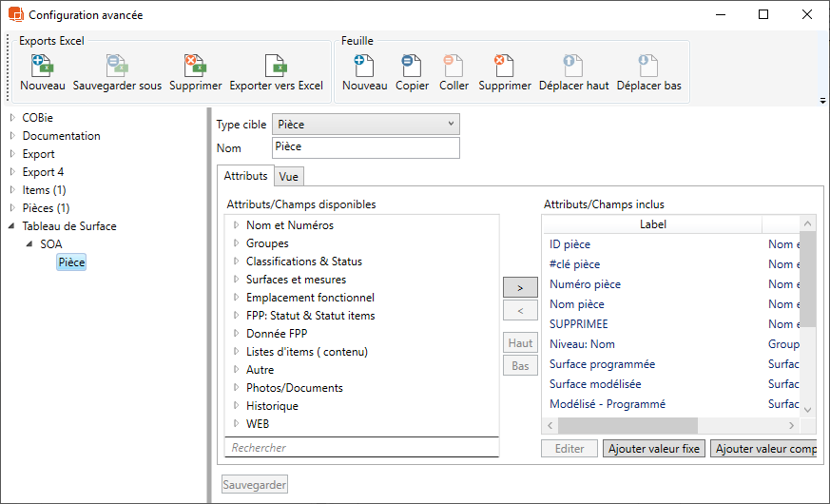Image resolution: width=830 pixels, height=504 pixels.
Task: Select the Attributs tab
Action: point(245,176)
